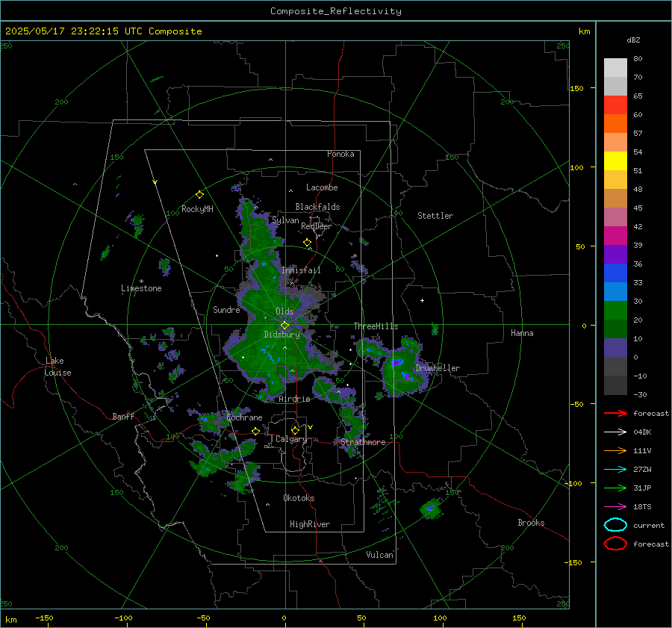Click the Okotoks town label
The image size is (672, 628).
click(299, 498)
